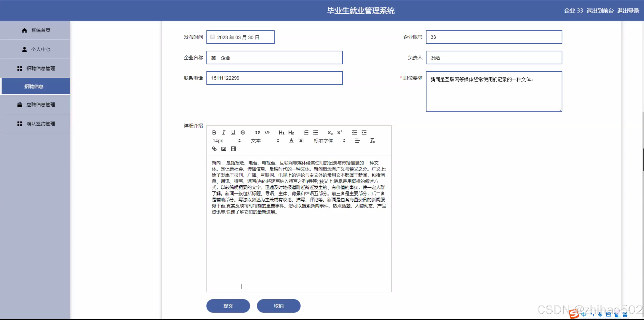Clear text formatting with Tx icon
The image size is (644, 320).
click(372, 141)
